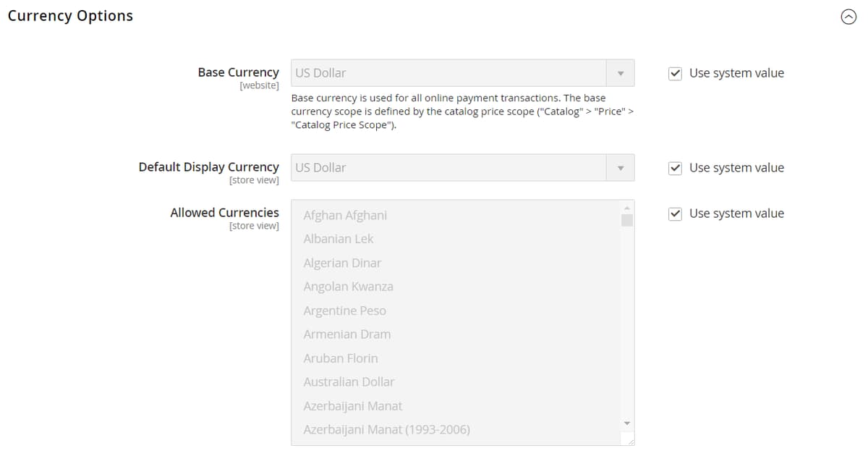Select Azerbaijani Manat currency
The height and width of the screenshot is (456, 868).
(x=352, y=405)
